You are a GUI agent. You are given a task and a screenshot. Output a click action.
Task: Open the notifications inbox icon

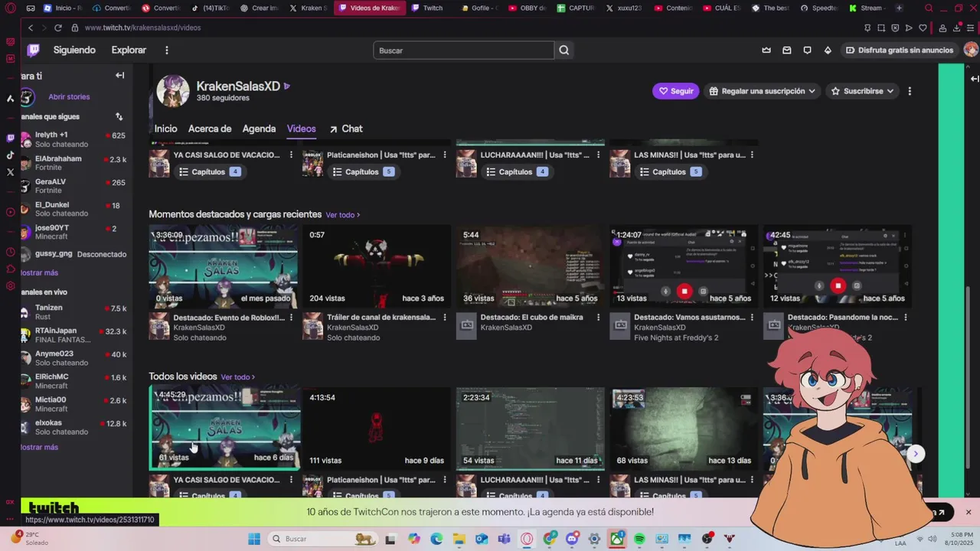(x=787, y=51)
